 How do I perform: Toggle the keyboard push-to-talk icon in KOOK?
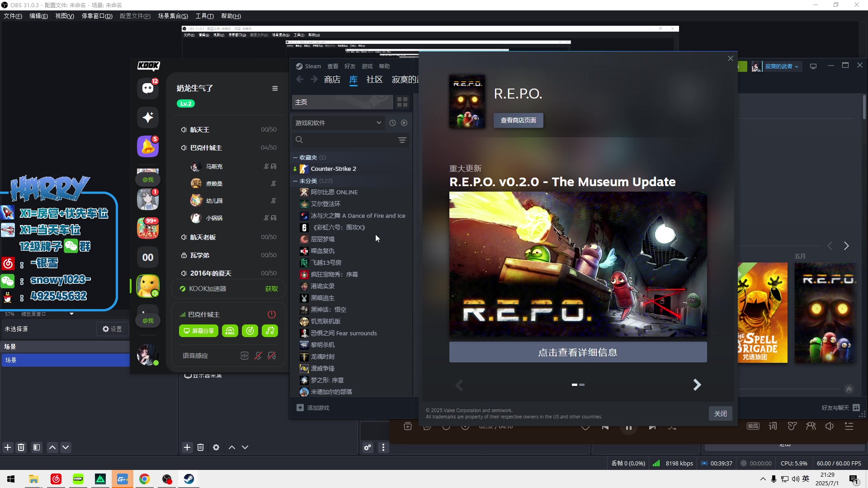[245, 356]
